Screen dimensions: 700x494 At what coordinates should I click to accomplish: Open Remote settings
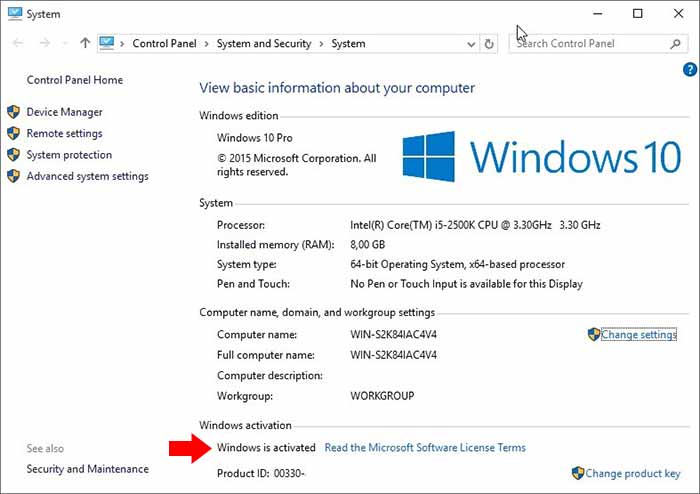pos(64,134)
